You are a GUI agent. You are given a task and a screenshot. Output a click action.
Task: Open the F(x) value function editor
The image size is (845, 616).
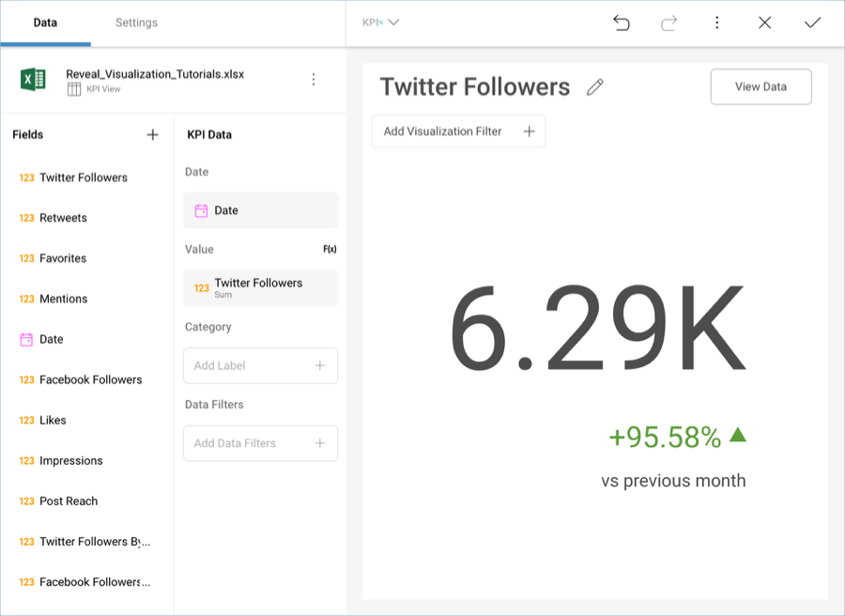tap(330, 250)
